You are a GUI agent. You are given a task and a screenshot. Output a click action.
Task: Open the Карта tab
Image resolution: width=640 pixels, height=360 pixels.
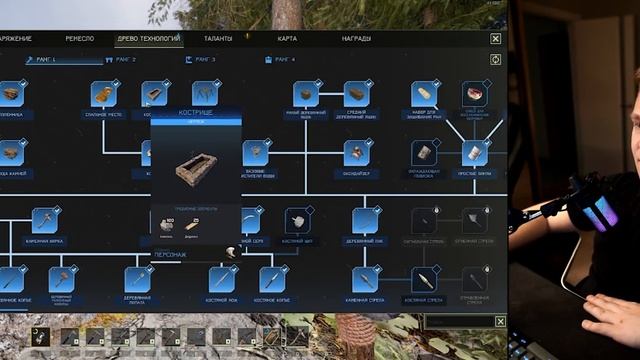coord(287,38)
